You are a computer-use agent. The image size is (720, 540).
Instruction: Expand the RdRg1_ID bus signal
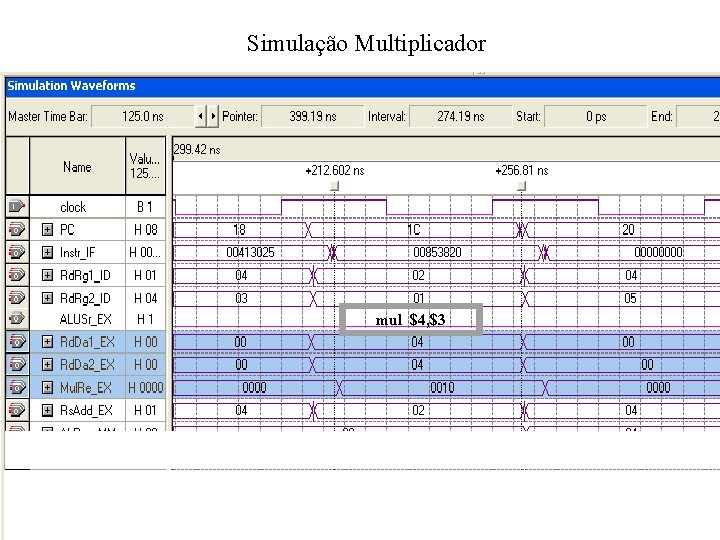coord(47,275)
